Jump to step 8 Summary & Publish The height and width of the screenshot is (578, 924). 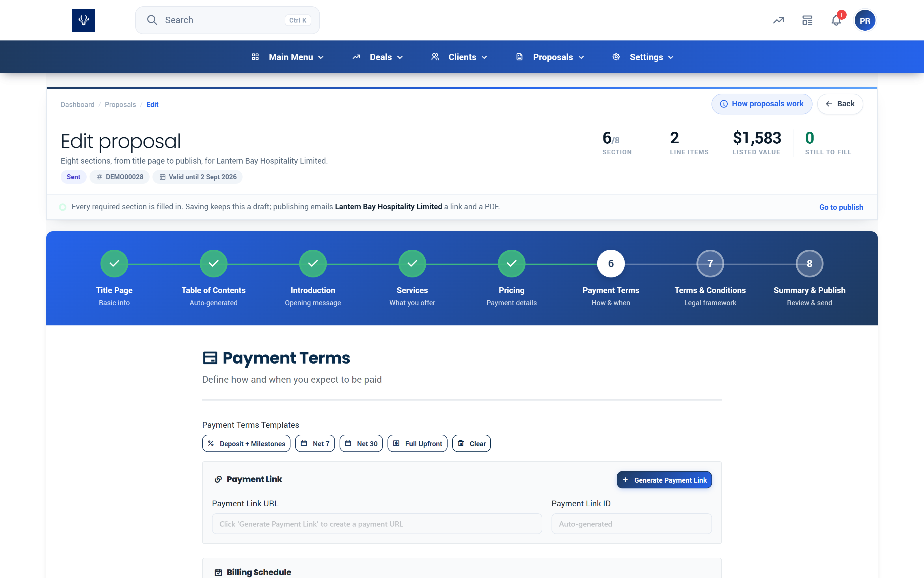(x=809, y=263)
